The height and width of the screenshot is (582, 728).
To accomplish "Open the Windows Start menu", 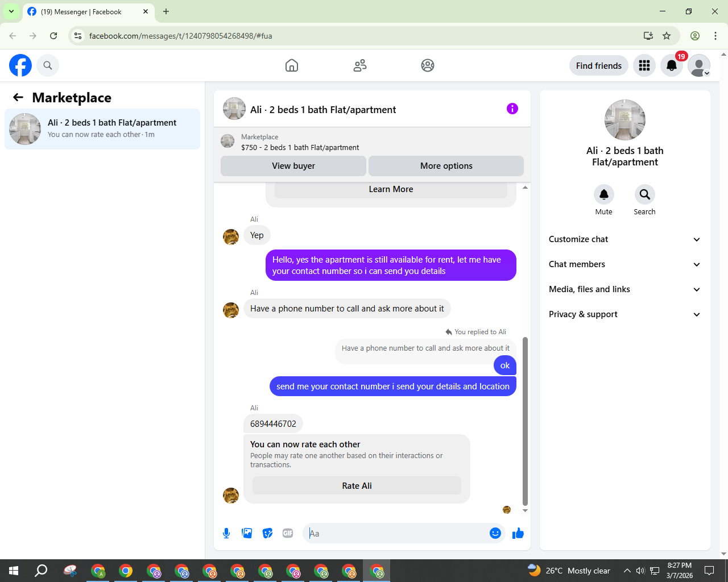I will point(14,571).
